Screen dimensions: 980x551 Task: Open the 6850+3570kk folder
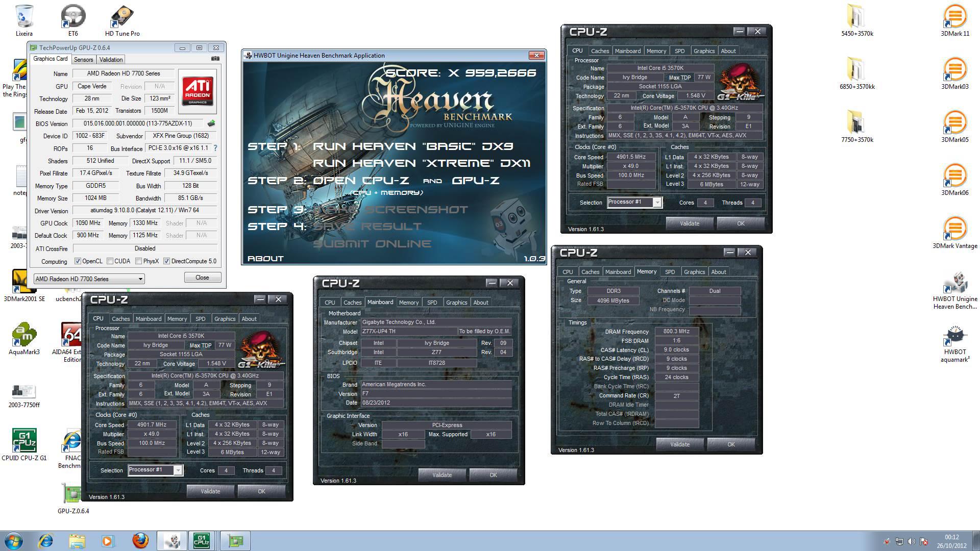pos(857,73)
